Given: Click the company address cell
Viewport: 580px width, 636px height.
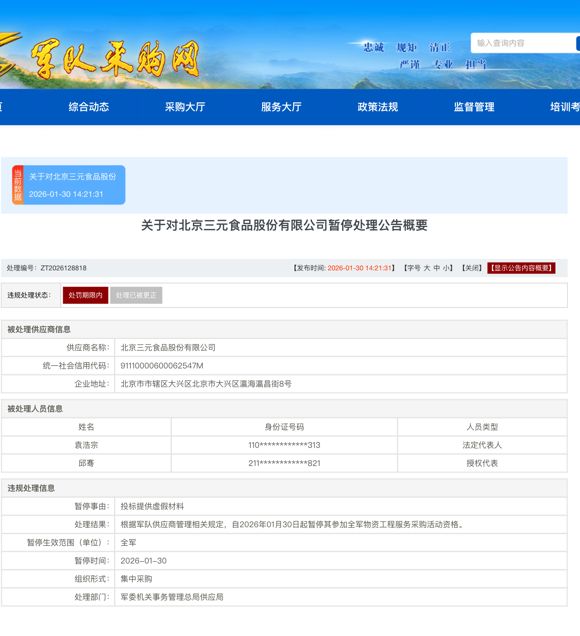Looking at the screenshot, I should (x=341, y=384).
